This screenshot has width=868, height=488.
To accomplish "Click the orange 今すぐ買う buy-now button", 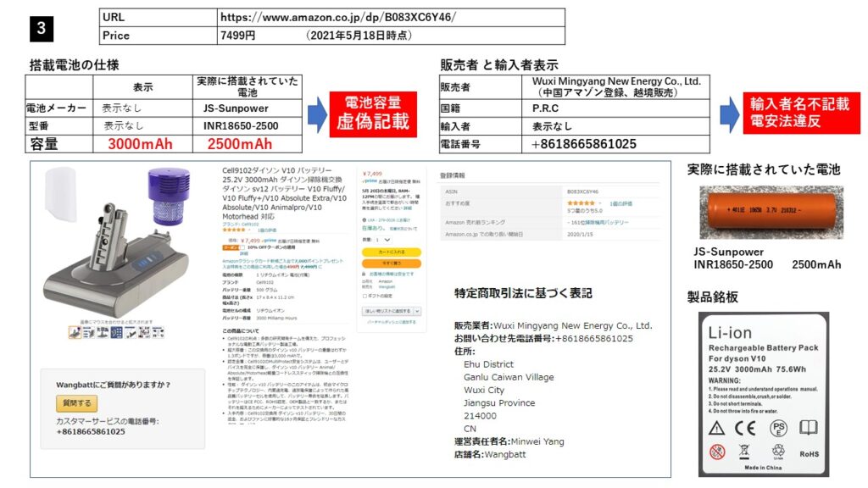I will (391, 263).
